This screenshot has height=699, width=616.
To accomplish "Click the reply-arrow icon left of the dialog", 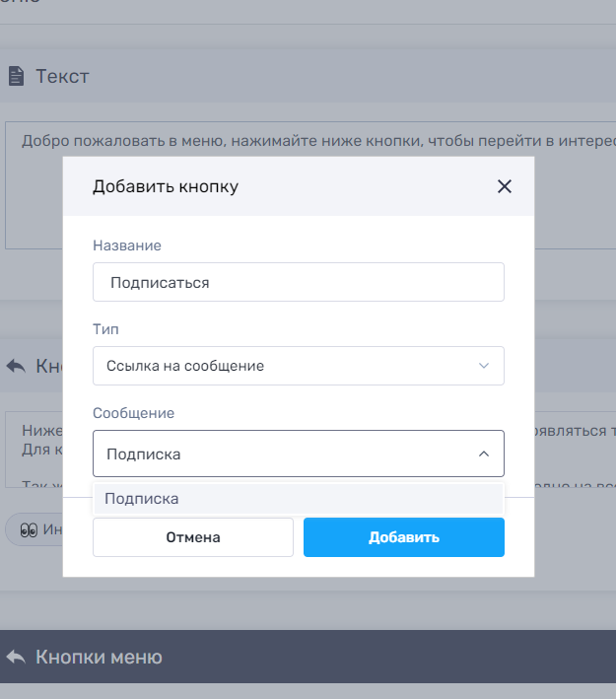I will click(16, 366).
